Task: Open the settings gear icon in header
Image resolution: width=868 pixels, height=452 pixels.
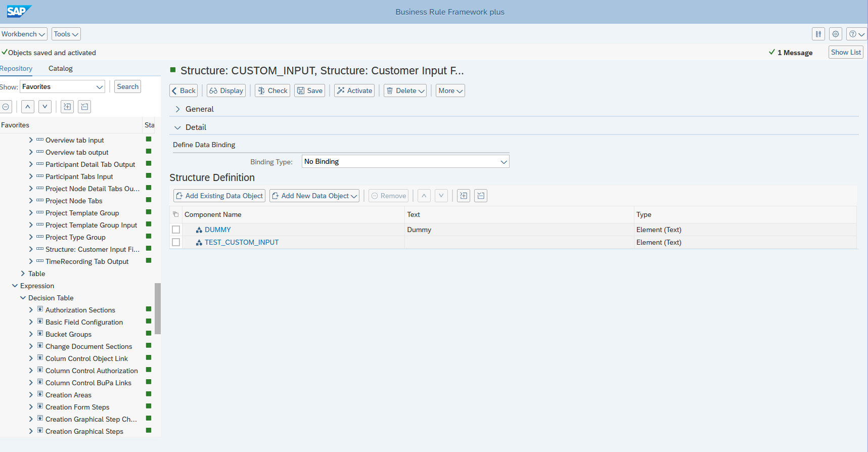Action: [x=836, y=34]
